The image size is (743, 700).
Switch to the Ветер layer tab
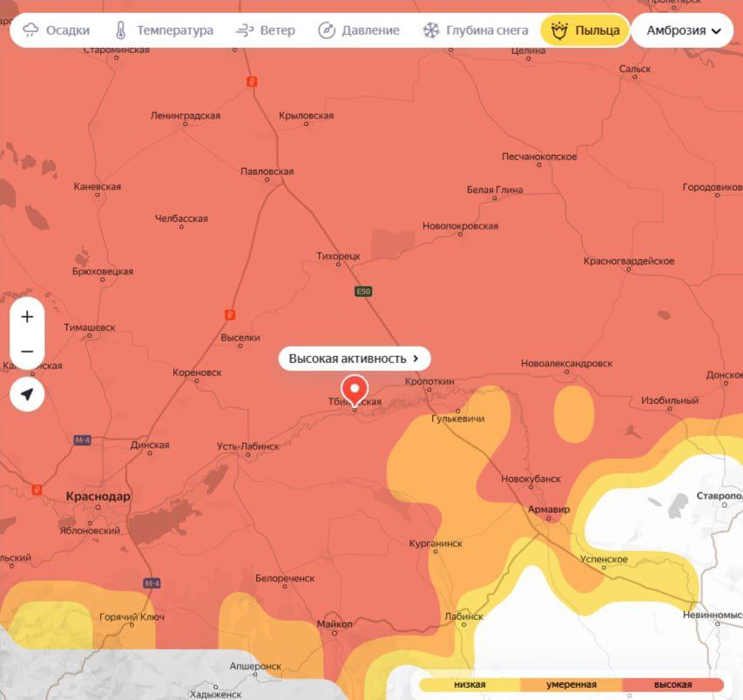(x=277, y=30)
